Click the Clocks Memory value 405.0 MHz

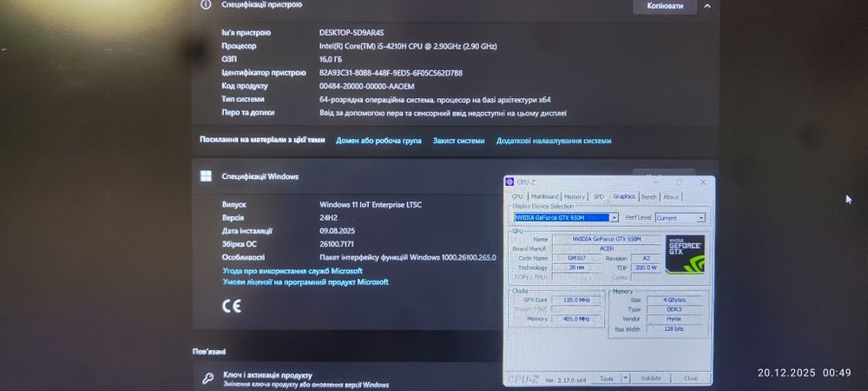tap(575, 319)
